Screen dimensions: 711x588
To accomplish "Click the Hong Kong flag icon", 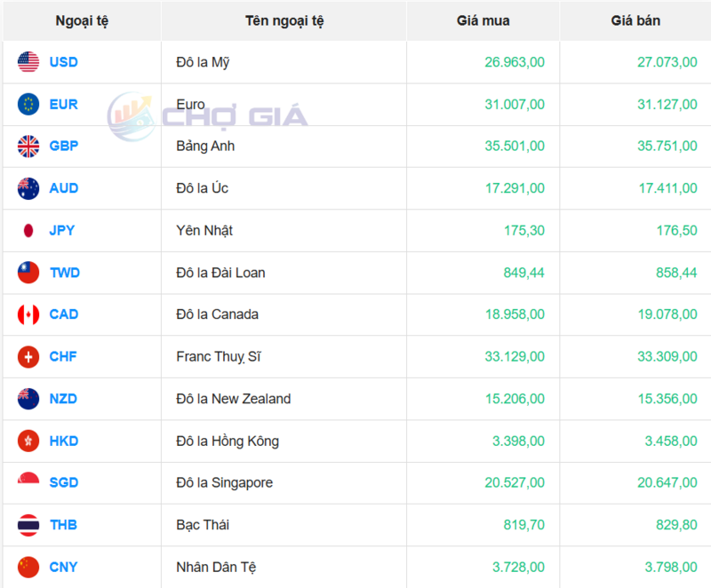I will [x=28, y=441].
